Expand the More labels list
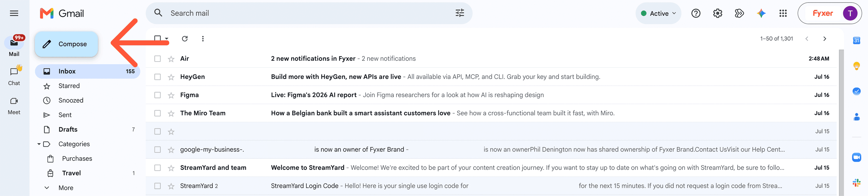This screenshot has width=868, height=196. [66, 188]
